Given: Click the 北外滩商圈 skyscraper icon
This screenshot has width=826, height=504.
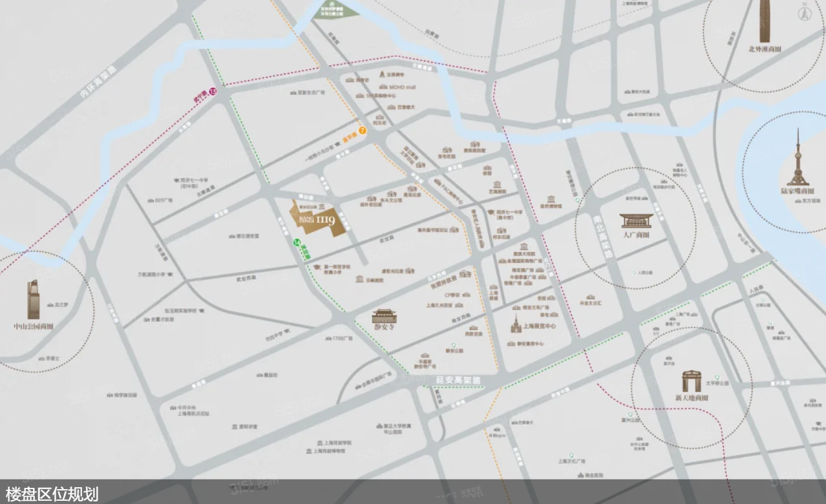Looking at the screenshot, I should coord(765,21).
